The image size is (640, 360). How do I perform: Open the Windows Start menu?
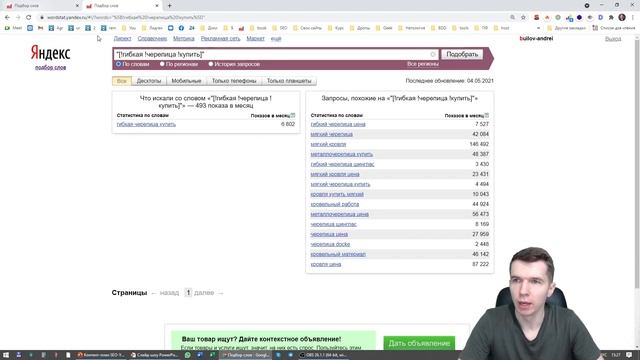point(6,355)
